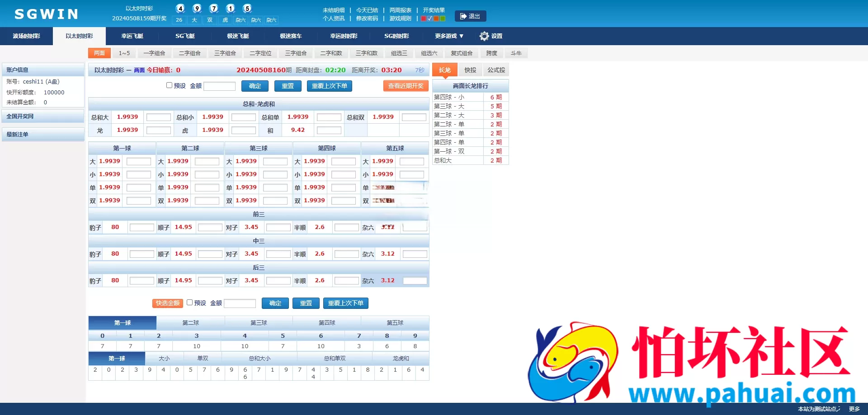Screen dimensions: 868x415
Task: Open the 最新注单 sidebar section
Action: tap(43, 135)
